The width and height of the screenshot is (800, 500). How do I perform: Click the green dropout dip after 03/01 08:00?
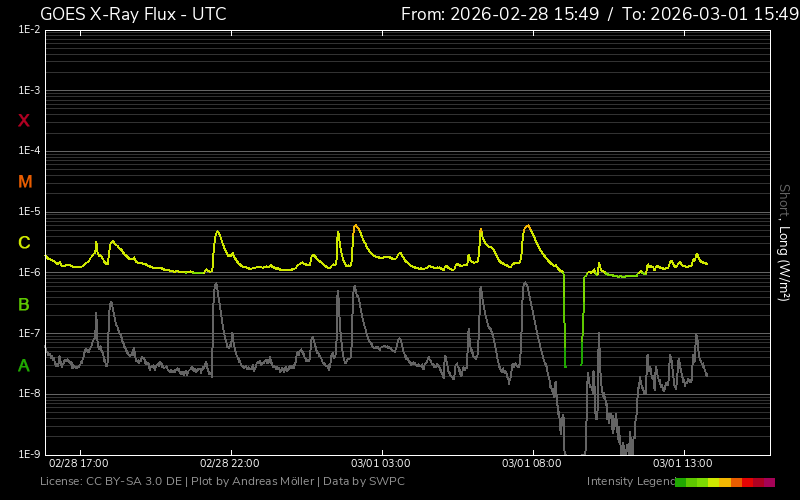coord(573,320)
